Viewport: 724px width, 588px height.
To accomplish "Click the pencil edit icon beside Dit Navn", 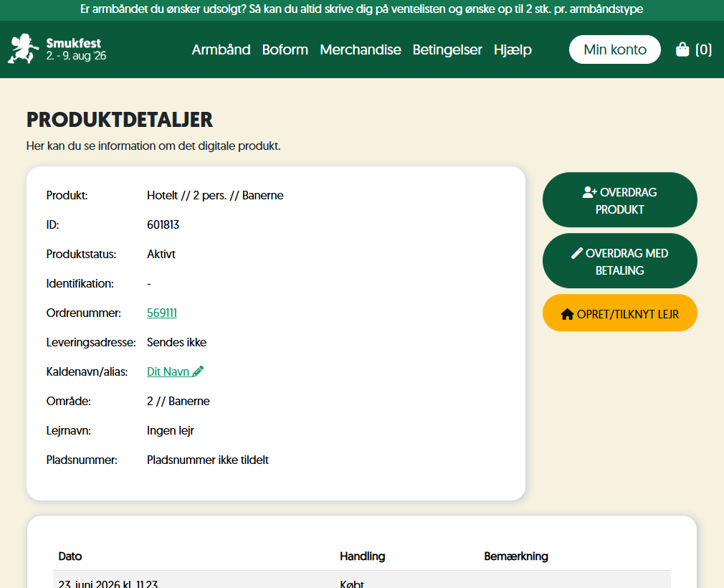I will [198, 371].
